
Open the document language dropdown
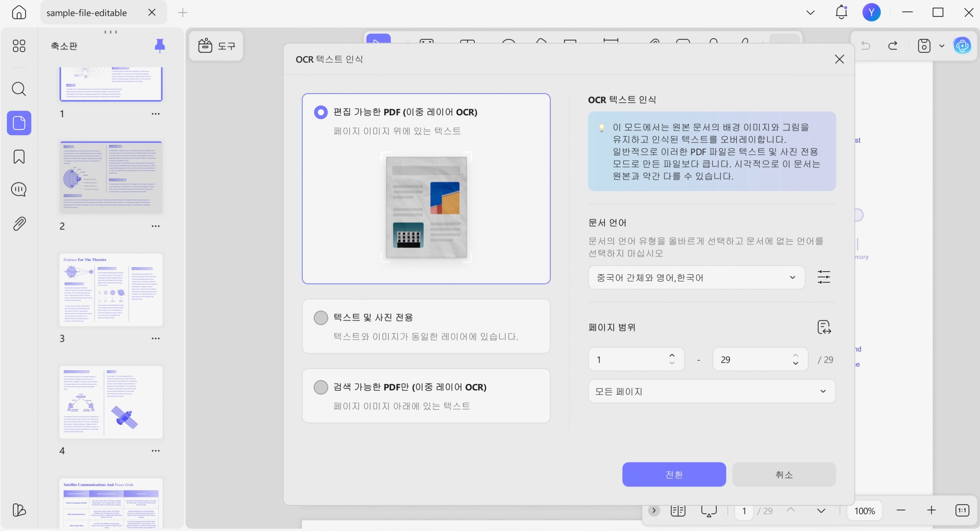pyautogui.click(x=696, y=277)
